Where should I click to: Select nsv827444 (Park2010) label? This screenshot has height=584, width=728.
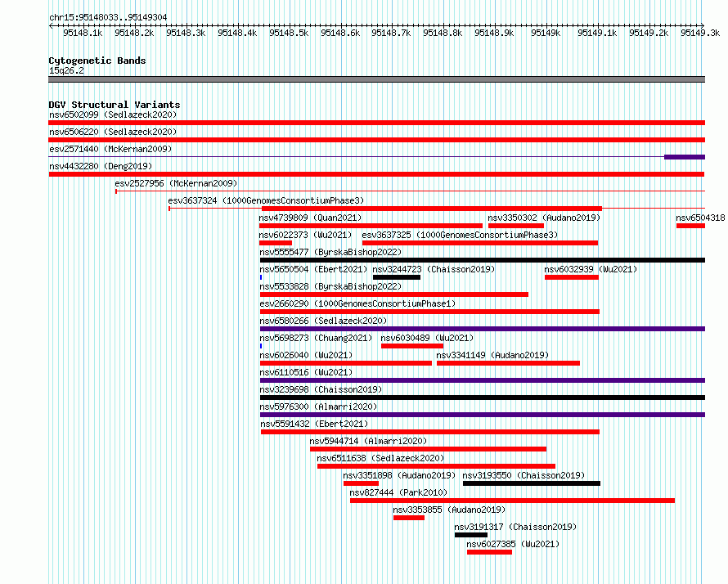click(x=399, y=492)
